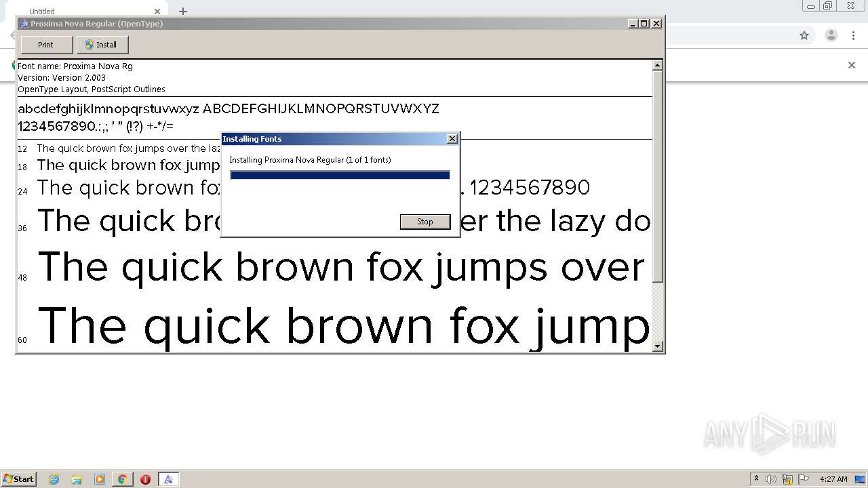Click the font viewer scroll up arrow

coord(657,66)
